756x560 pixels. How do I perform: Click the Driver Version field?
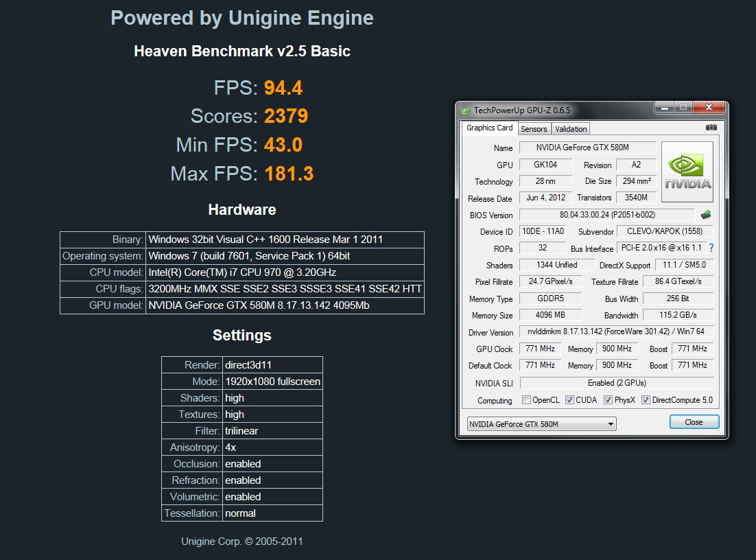(616, 332)
